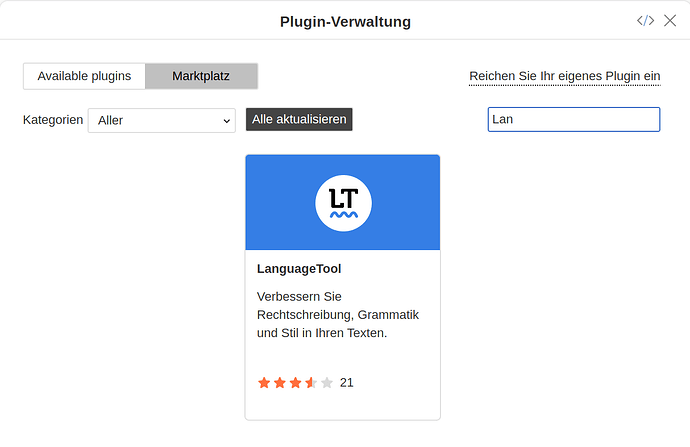Click the blue LanguageTool card banner

tap(343, 202)
